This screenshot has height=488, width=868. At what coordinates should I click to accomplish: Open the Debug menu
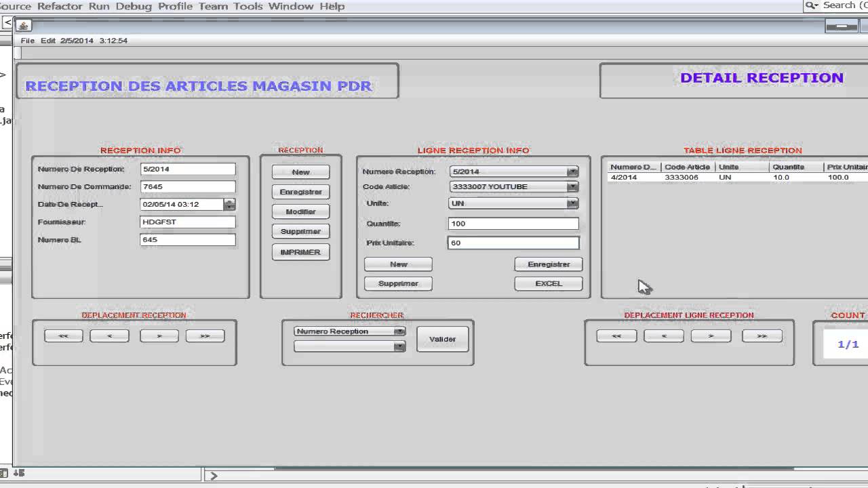coord(134,6)
